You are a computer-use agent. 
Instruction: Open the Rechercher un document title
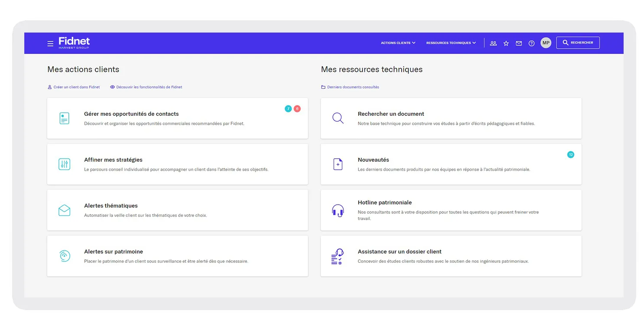click(391, 114)
